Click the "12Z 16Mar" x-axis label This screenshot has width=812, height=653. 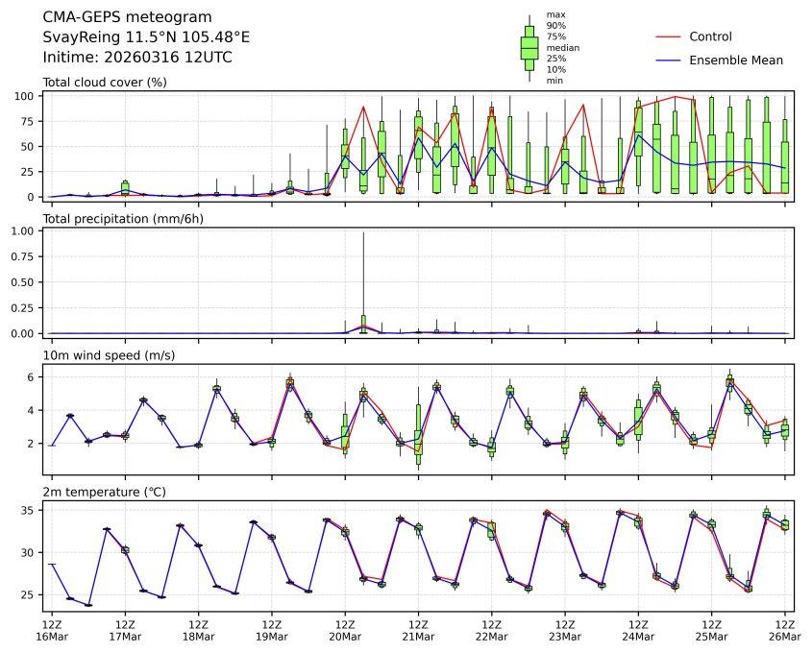coord(52,630)
